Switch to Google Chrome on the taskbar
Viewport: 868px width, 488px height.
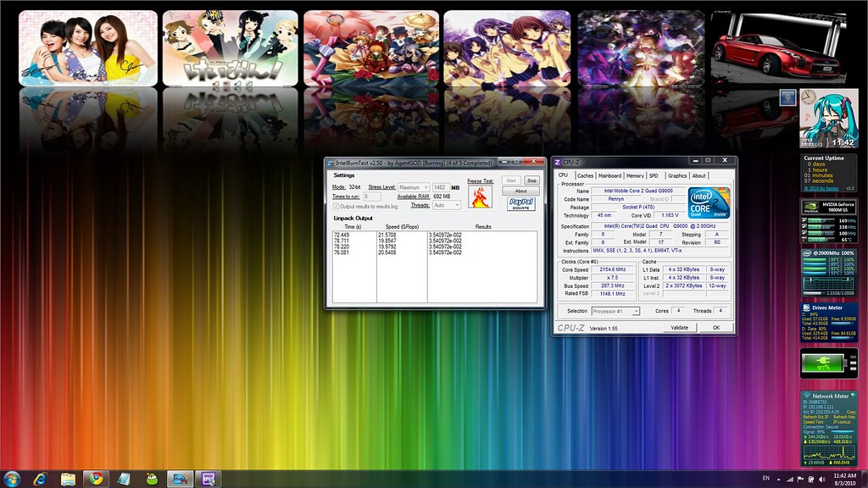coord(96,479)
